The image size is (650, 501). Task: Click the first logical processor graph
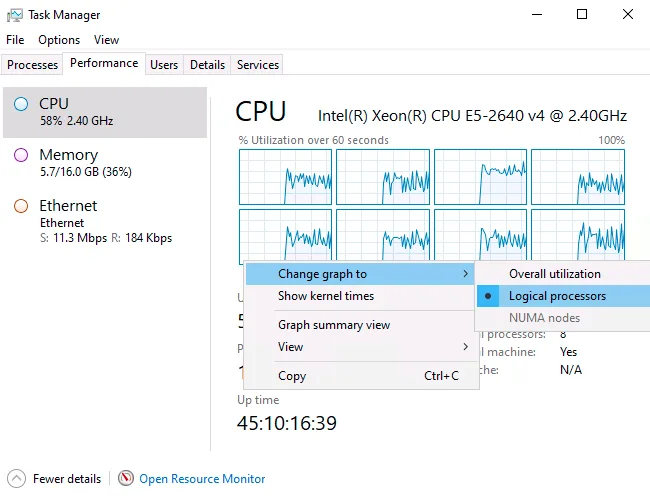pyautogui.click(x=285, y=177)
